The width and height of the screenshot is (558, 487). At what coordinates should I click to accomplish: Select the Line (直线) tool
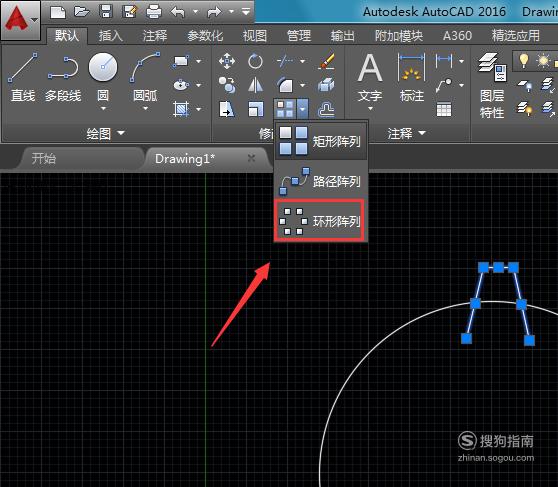pyautogui.click(x=23, y=77)
